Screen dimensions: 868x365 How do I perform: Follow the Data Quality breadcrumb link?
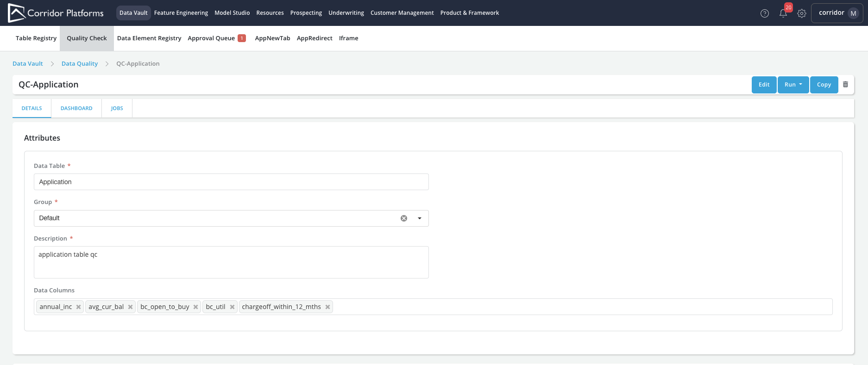pyautogui.click(x=80, y=64)
